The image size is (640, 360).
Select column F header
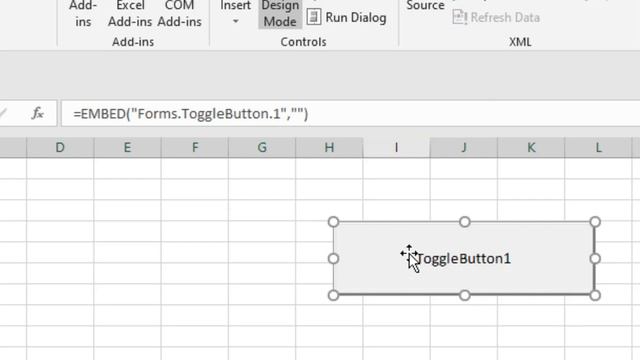(195, 147)
